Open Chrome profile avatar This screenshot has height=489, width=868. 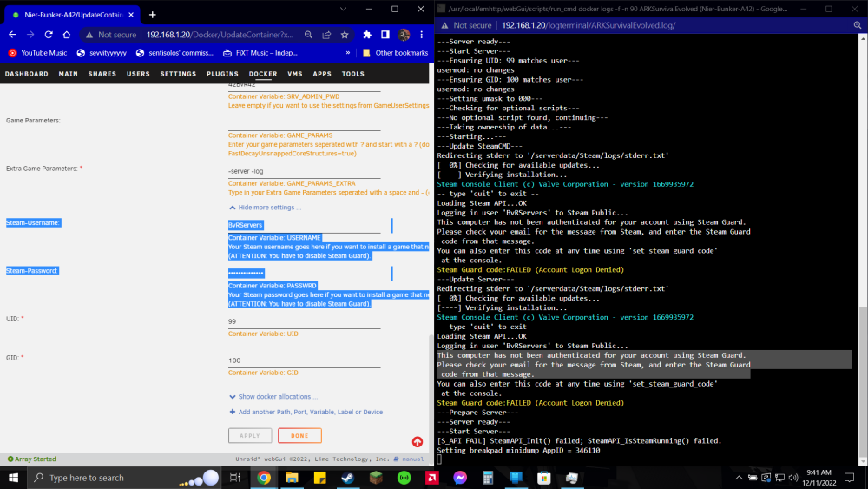404,35
